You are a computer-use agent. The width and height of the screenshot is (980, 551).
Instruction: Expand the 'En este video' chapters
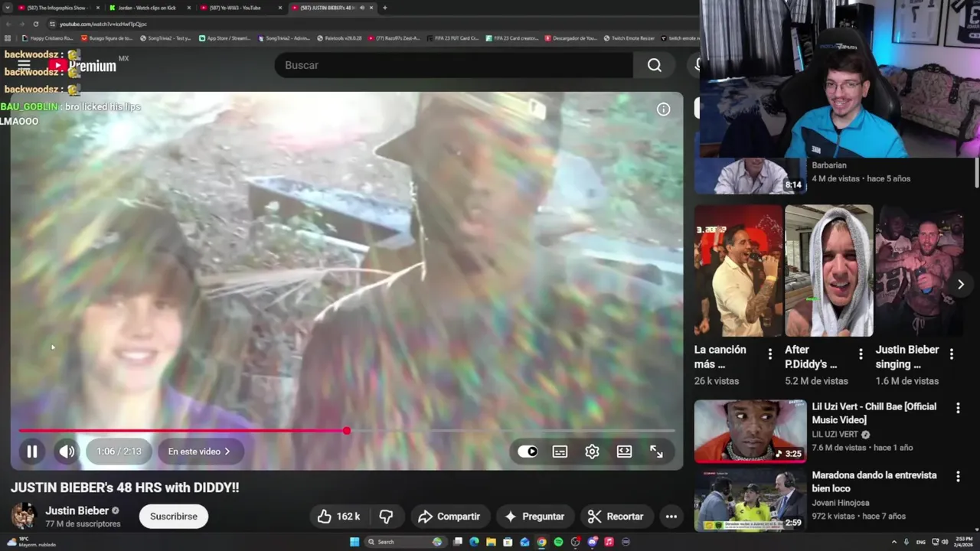[x=199, y=452]
